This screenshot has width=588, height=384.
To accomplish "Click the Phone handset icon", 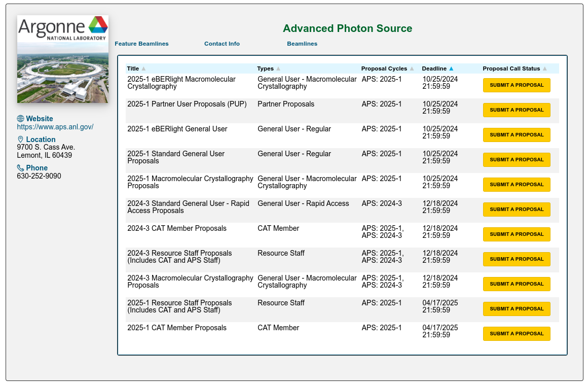I will click(21, 168).
